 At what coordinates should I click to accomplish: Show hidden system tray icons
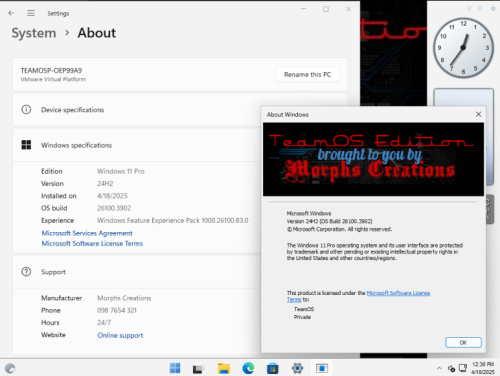(439, 368)
